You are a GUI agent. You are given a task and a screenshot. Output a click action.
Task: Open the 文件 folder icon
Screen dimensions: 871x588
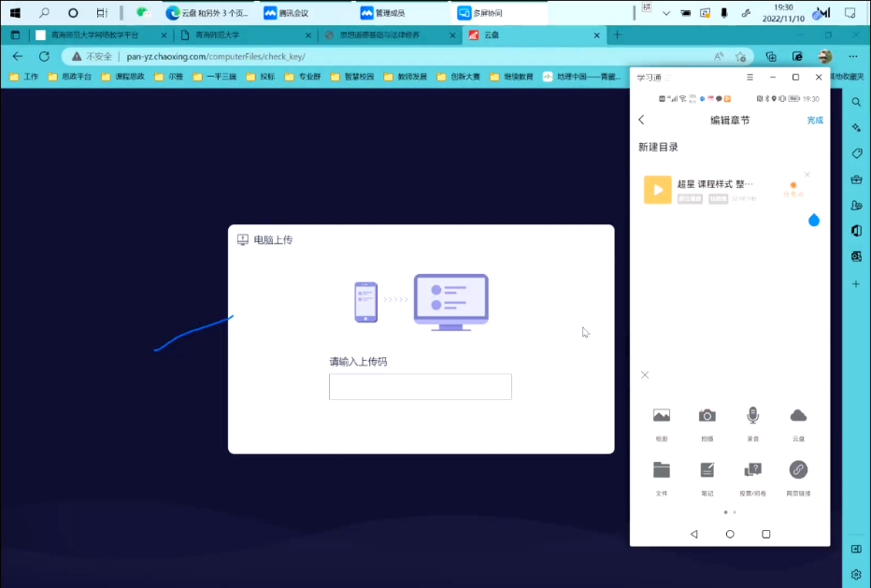click(662, 470)
